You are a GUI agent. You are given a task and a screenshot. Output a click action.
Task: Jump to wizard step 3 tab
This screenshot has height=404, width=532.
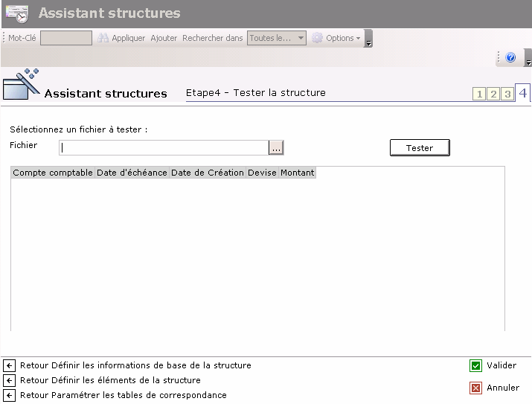tap(507, 94)
